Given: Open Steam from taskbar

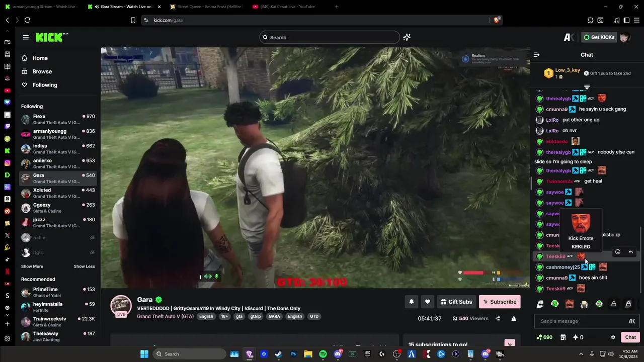Looking at the screenshot, I should [x=278, y=354].
